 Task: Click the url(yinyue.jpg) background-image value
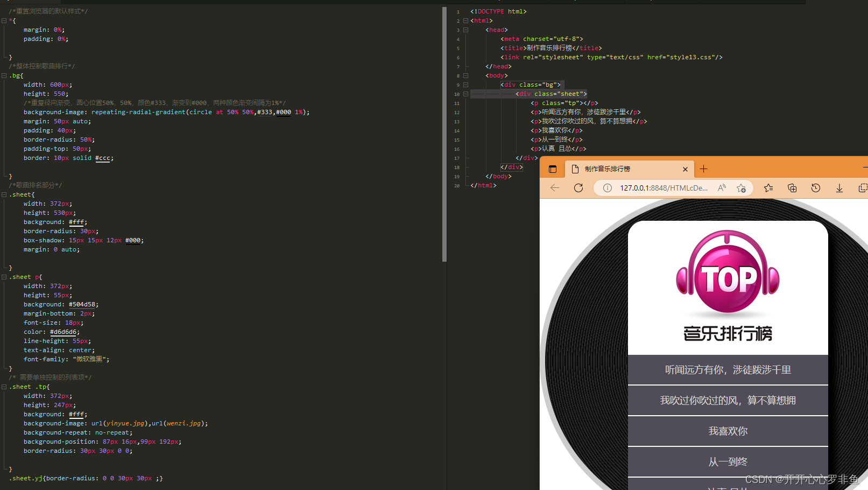pyautogui.click(x=119, y=424)
